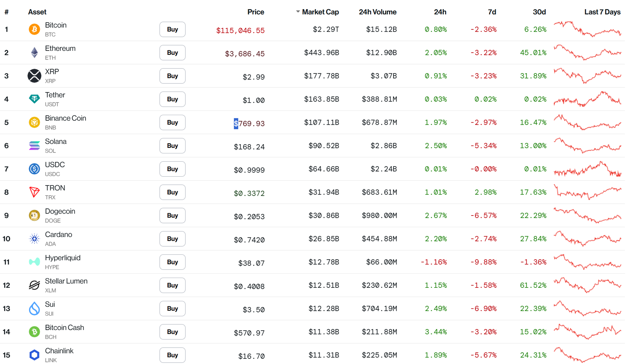This screenshot has width=628, height=364.
Task: Click Buy button for XRP
Action: [172, 76]
